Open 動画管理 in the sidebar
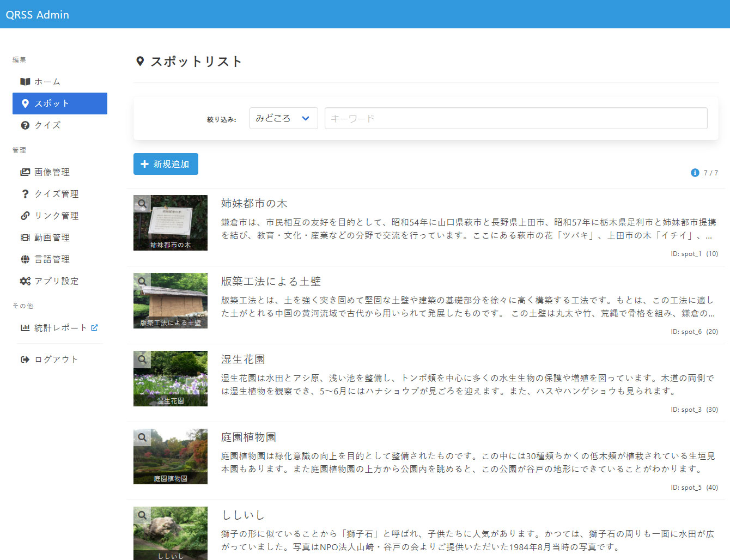Image resolution: width=730 pixels, height=560 pixels. 52,238
